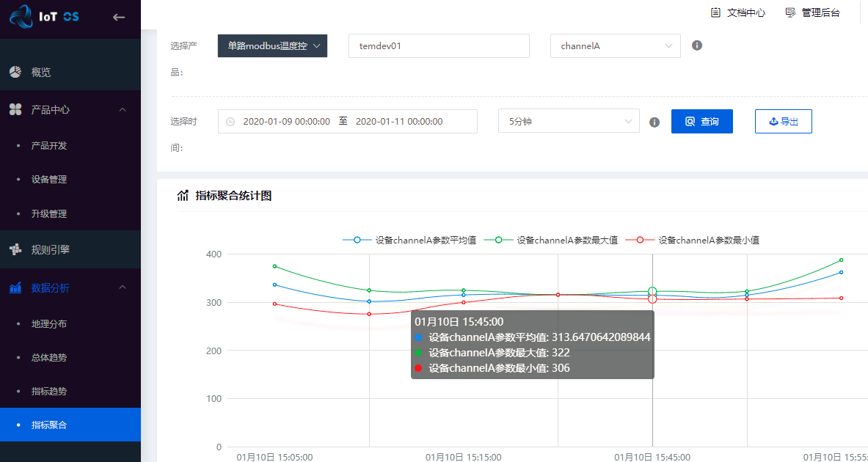
Task: Open the channelA channel dropdown
Action: 615,45
